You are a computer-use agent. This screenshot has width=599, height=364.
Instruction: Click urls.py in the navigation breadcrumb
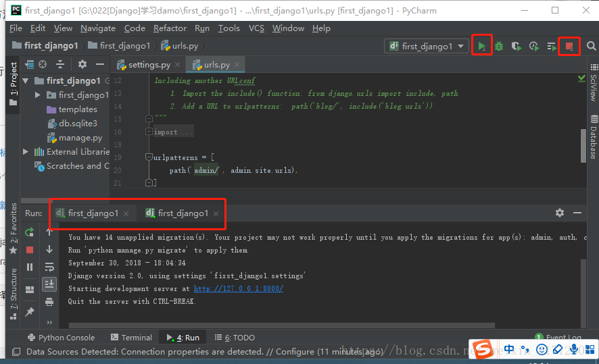tap(180, 46)
